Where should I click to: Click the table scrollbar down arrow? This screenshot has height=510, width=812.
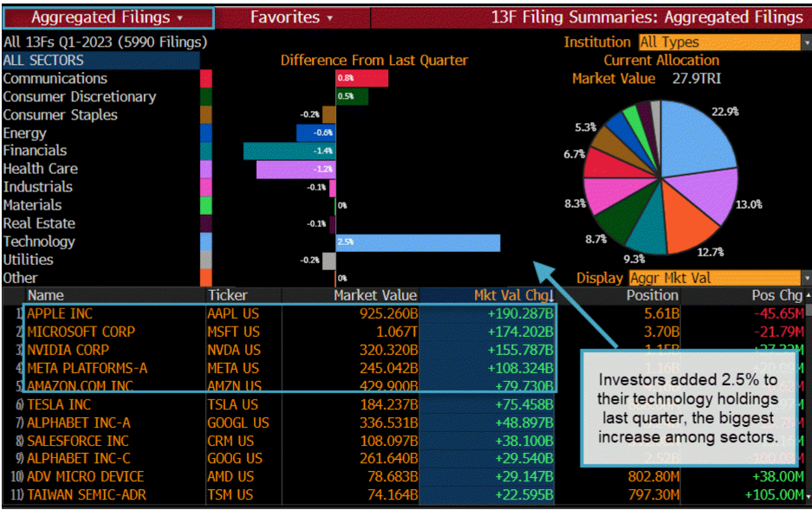tap(808, 496)
